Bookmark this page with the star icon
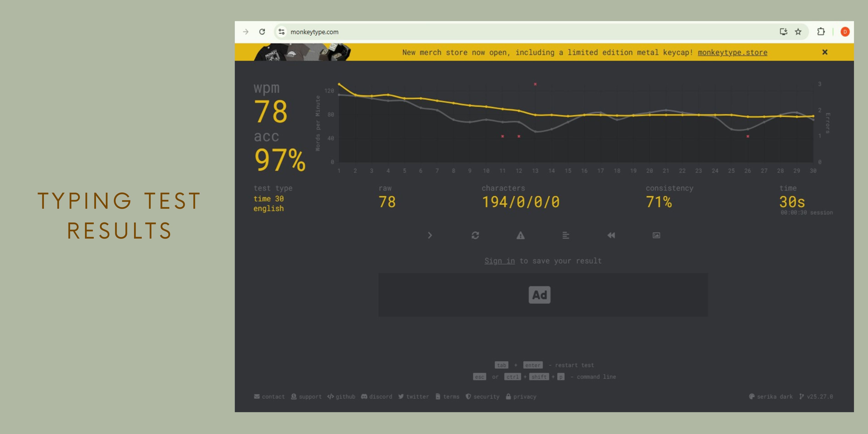Image resolution: width=868 pixels, height=434 pixels. [x=798, y=32]
